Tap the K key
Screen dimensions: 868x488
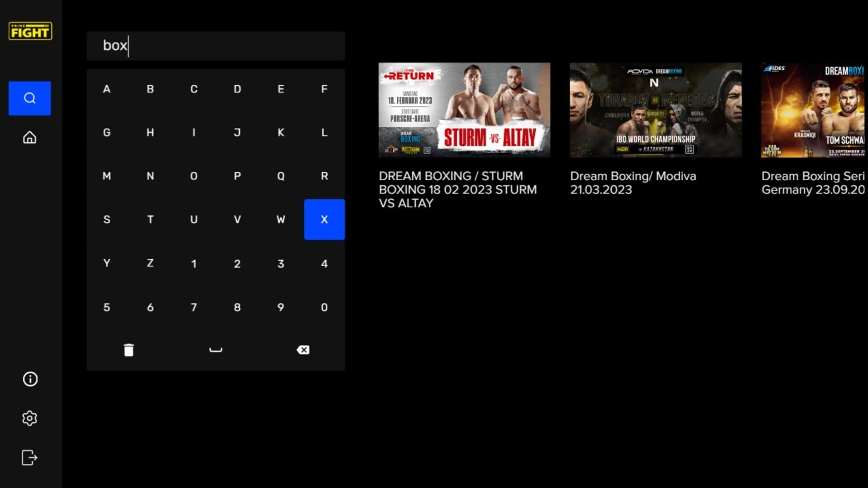[x=281, y=132]
